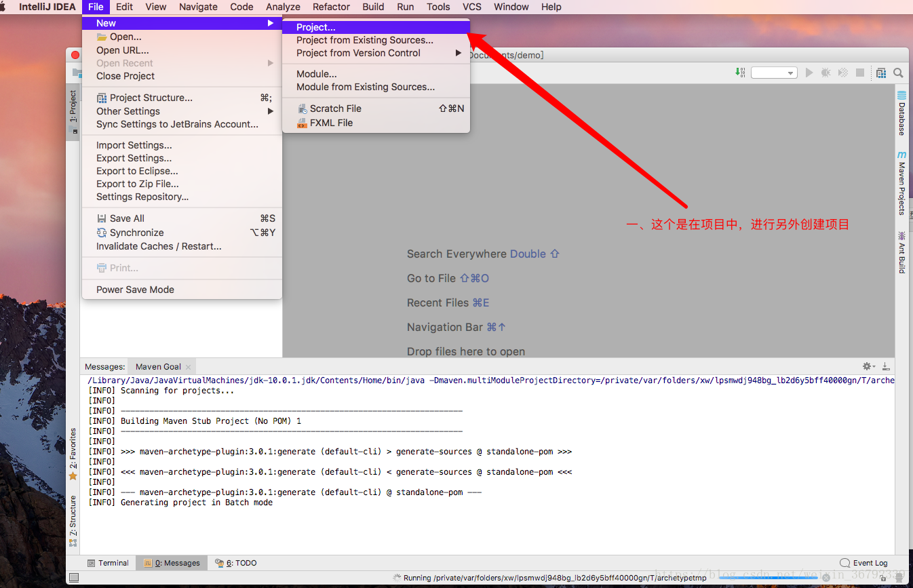The width and height of the screenshot is (913, 588).
Task: Click the green Run arrow icon
Action: tap(809, 73)
